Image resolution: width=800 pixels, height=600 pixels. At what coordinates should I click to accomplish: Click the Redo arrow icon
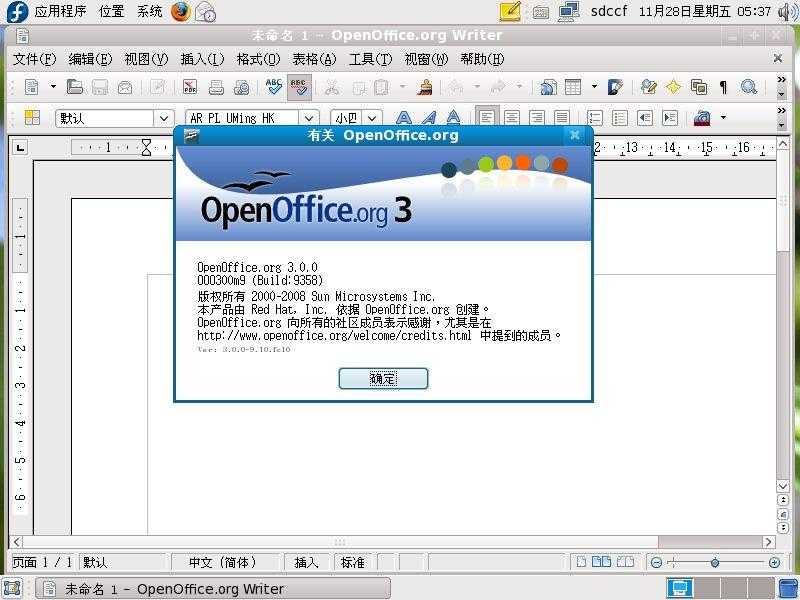497,87
